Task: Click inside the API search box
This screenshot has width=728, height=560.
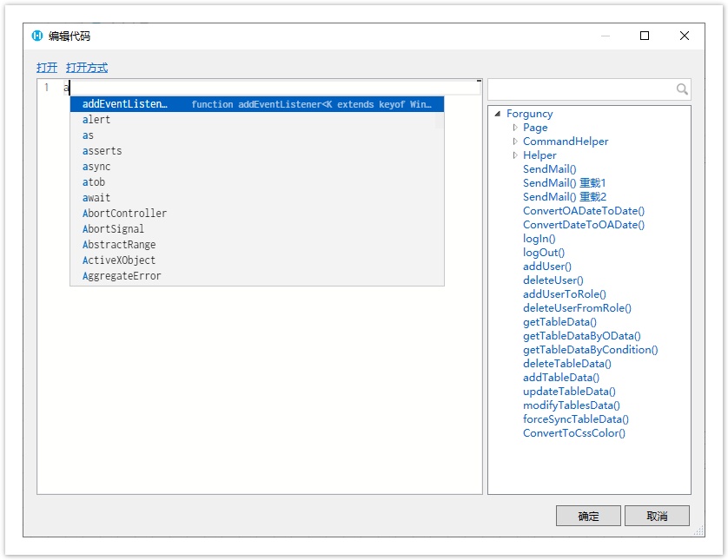Action: click(x=580, y=89)
